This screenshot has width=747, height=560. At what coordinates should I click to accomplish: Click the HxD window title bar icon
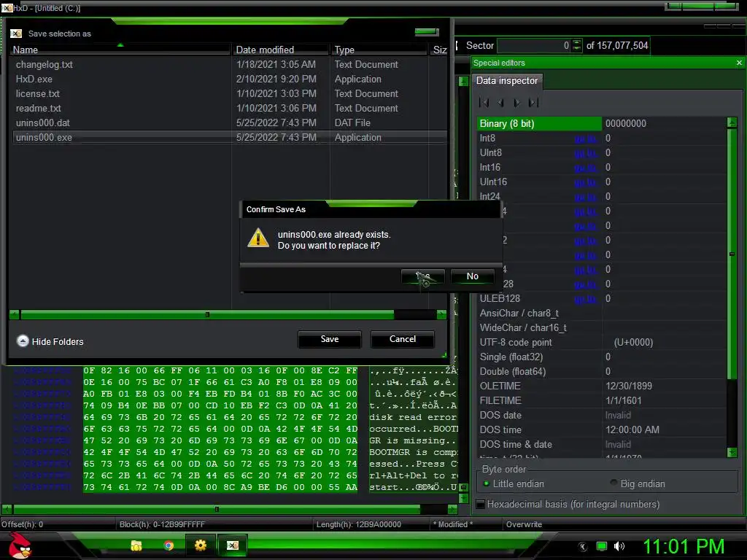pos(7,7)
